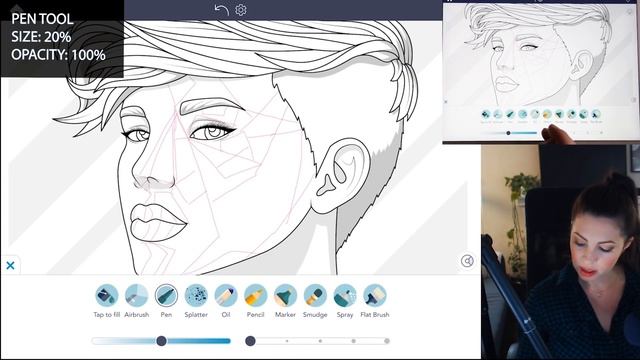Undo the last stroke
The image size is (640, 360).
tap(222, 10)
